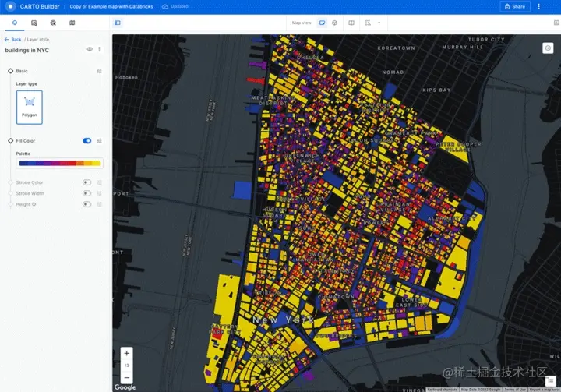Open the selection tool dropdown arrow
561x392 pixels.
click(x=379, y=23)
